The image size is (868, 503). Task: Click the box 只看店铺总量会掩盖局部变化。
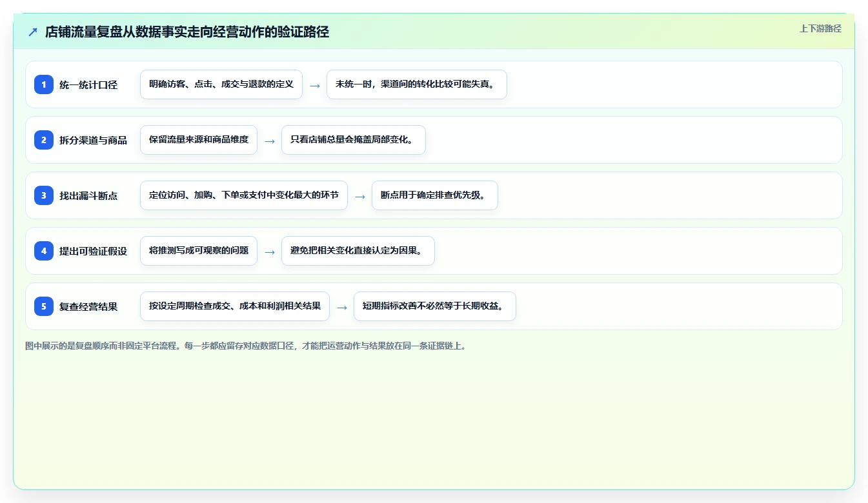click(x=354, y=140)
